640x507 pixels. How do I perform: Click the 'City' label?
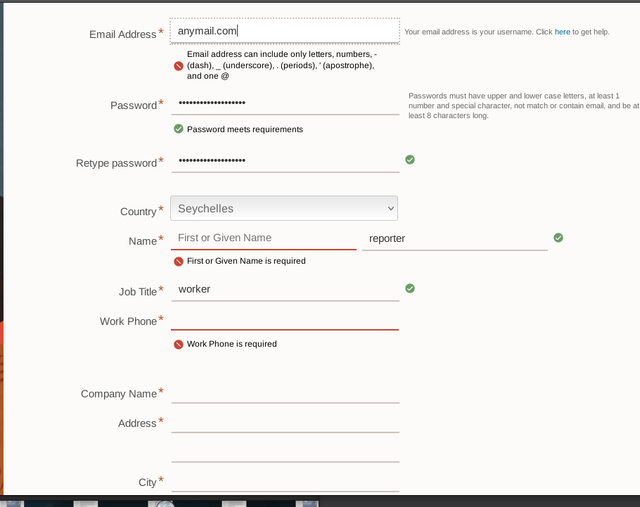point(147,483)
